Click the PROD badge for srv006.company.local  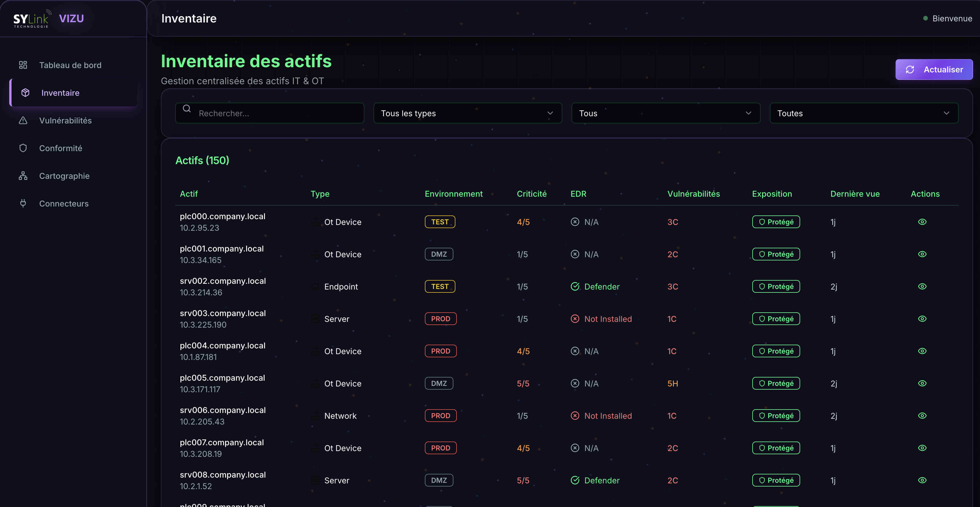(440, 416)
